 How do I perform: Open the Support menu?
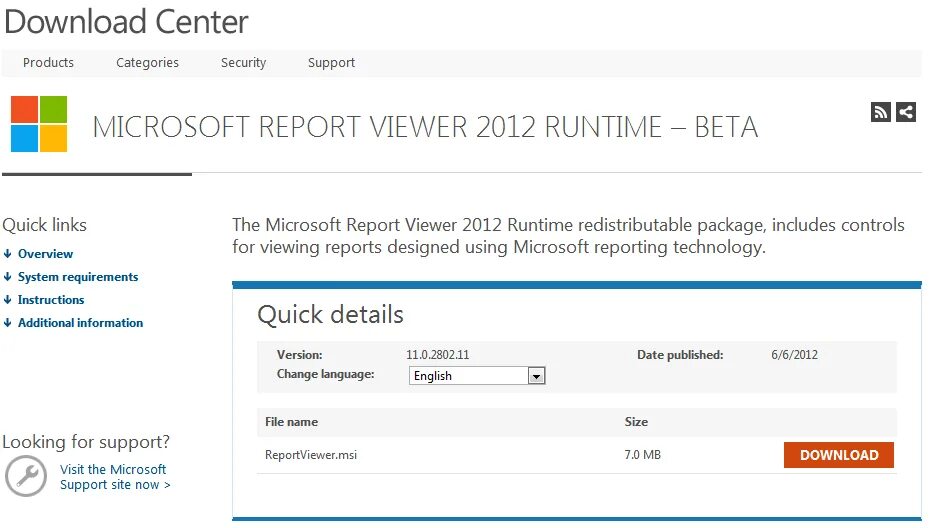click(331, 62)
